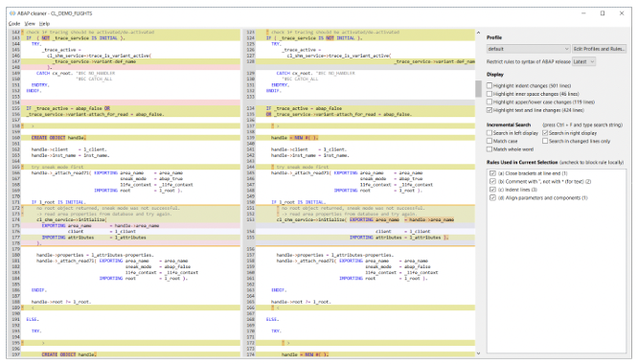The height and width of the screenshot is (364, 638).
Task: Close the ABAP cleaner window
Action: [x=622, y=13]
